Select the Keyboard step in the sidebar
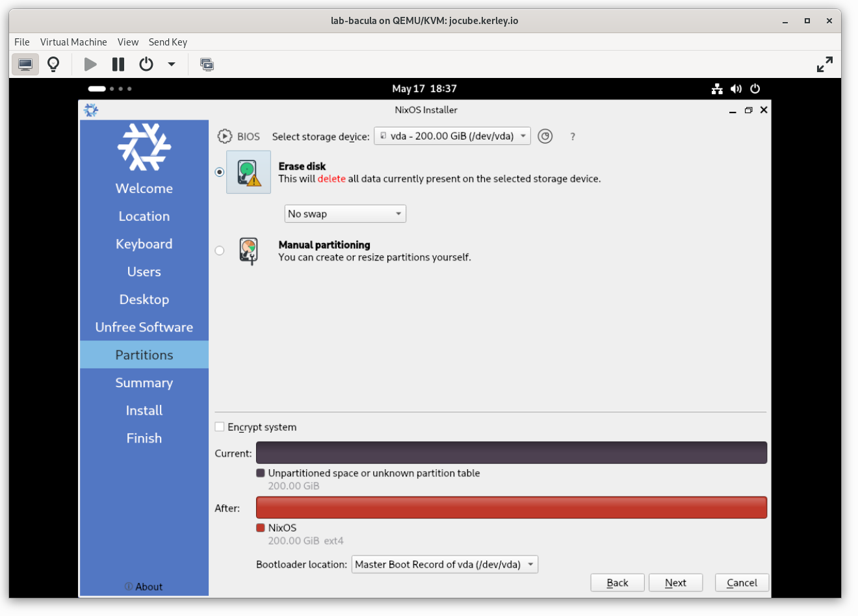The width and height of the screenshot is (858, 616). coord(144,244)
